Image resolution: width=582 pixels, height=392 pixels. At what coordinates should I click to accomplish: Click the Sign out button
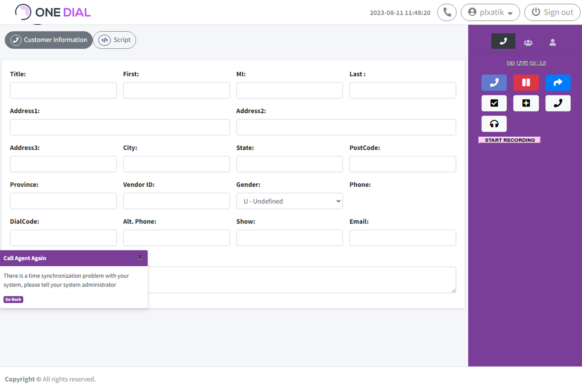(x=552, y=12)
